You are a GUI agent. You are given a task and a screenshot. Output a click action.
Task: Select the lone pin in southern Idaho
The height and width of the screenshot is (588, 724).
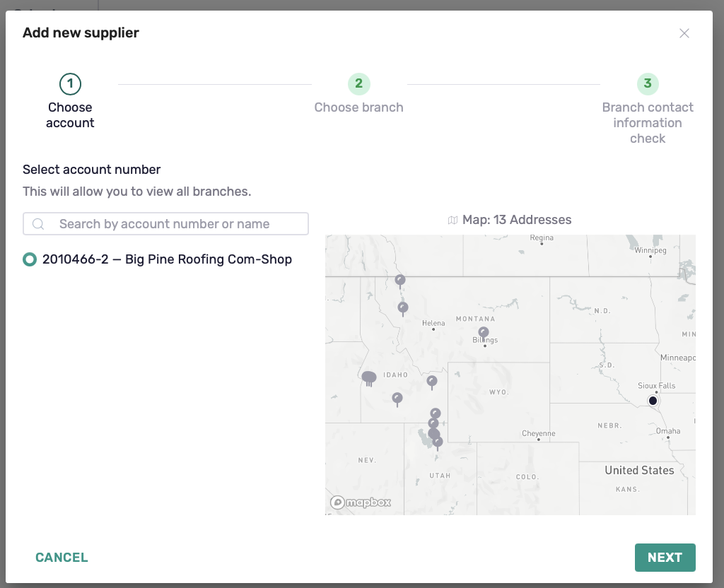[x=397, y=399]
